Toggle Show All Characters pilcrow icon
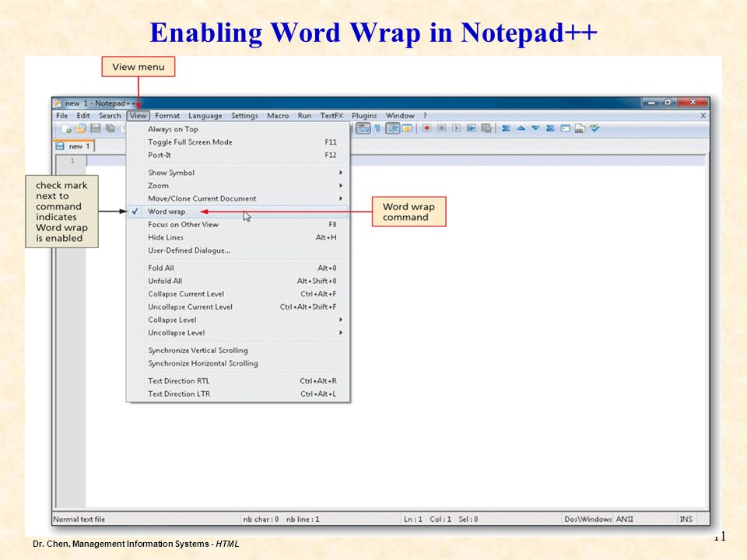 [377, 128]
